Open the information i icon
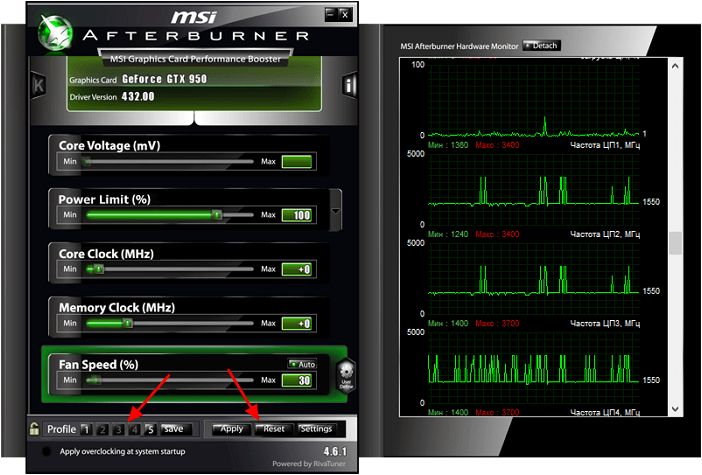The image size is (702, 475). [349, 85]
